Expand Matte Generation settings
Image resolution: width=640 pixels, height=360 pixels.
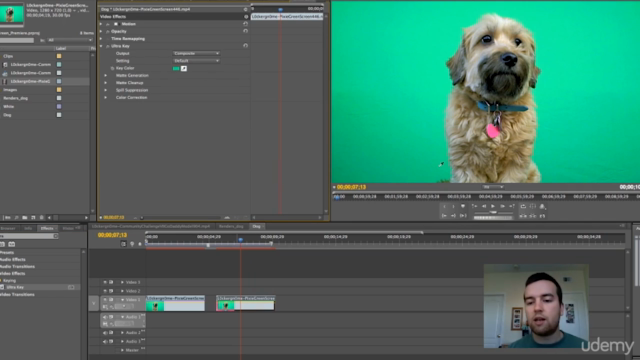[x=106, y=76]
